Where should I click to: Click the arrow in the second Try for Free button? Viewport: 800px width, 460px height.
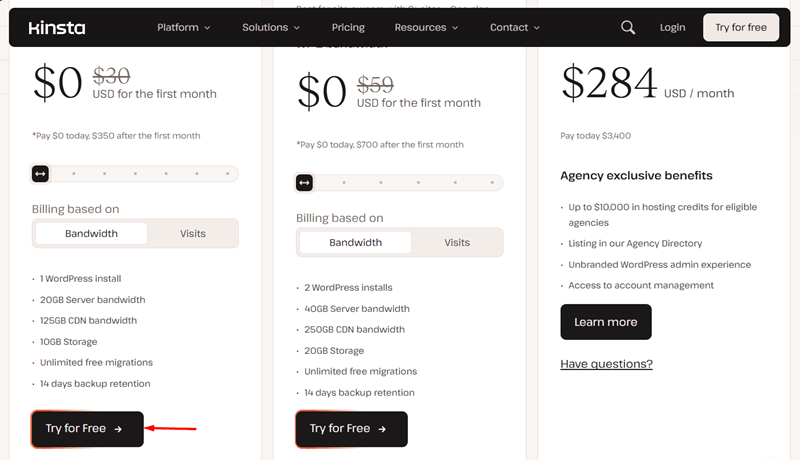tap(382, 429)
